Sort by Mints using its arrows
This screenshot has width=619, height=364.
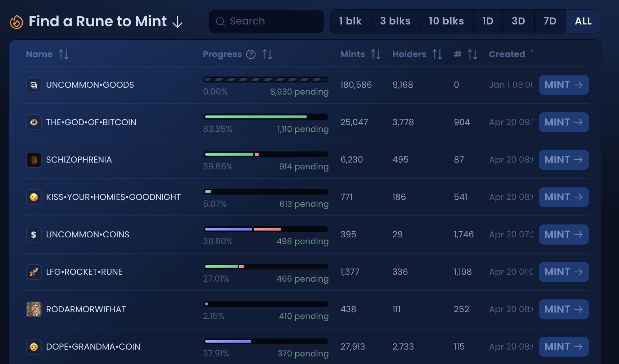[x=376, y=54]
